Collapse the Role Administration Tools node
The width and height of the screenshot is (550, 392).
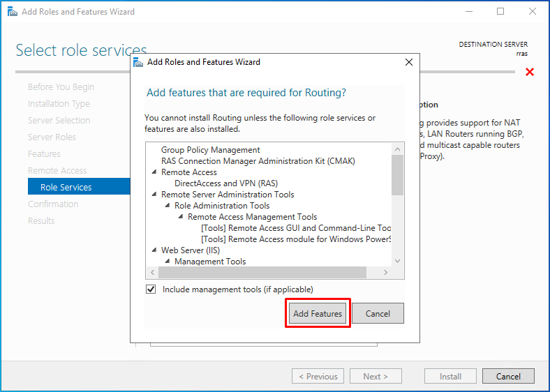168,206
